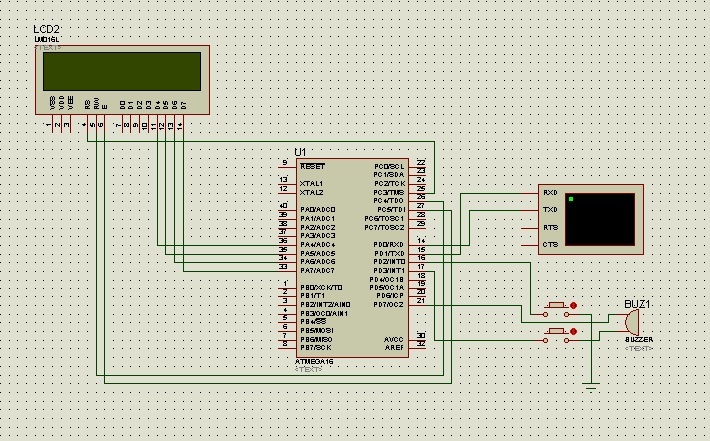The image size is (710, 441).
Task: Click the green cursor in the virtual terminal
Action: 571,199
